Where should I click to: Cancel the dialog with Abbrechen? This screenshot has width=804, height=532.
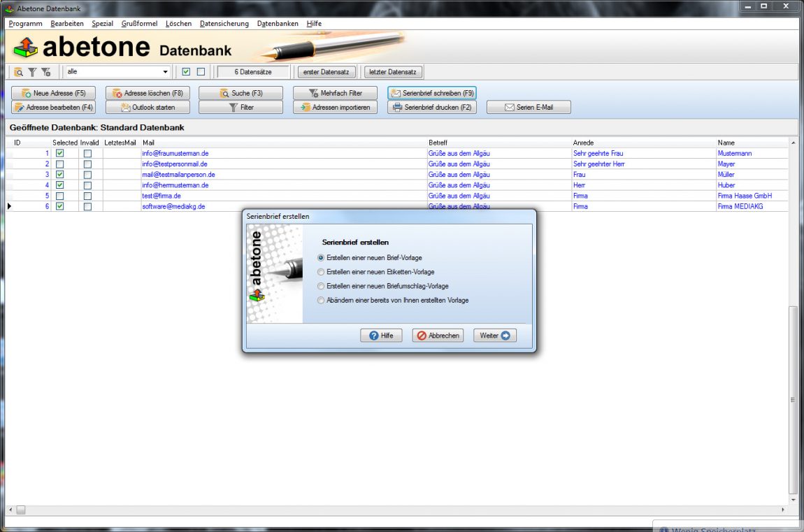pos(438,336)
